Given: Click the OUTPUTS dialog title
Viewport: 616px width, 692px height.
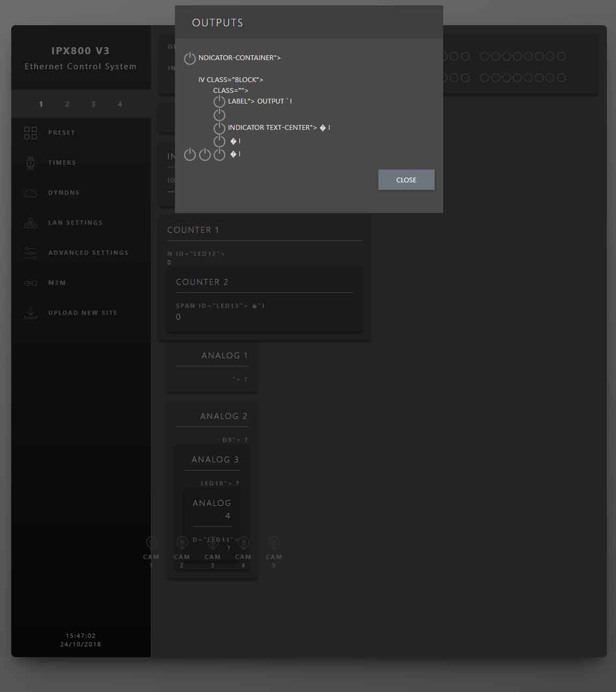Looking at the screenshot, I should click(x=217, y=23).
